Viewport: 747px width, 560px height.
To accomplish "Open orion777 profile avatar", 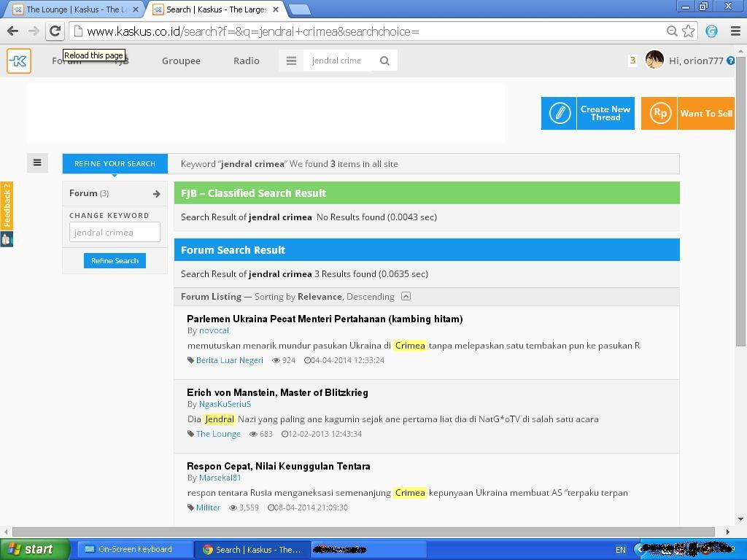I will (x=654, y=60).
